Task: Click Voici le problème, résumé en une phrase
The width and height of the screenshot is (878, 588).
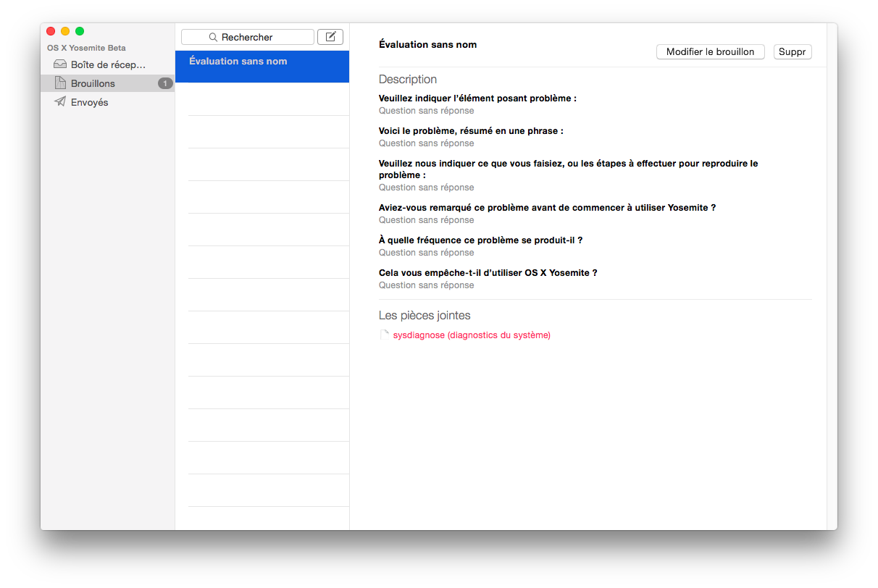Action: pyautogui.click(x=471, y=131)
